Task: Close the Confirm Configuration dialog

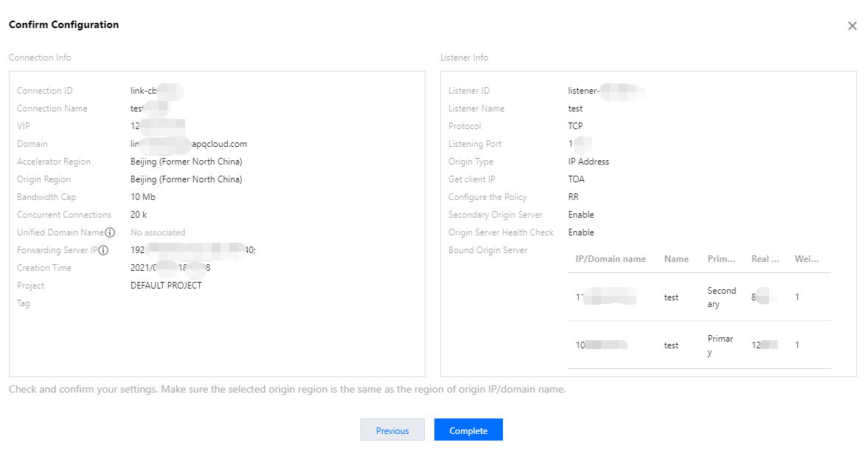Action: 852,26
